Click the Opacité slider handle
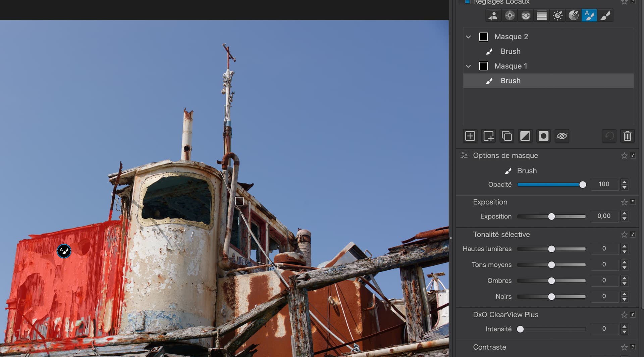644x357 pixels. coord(583,185)
